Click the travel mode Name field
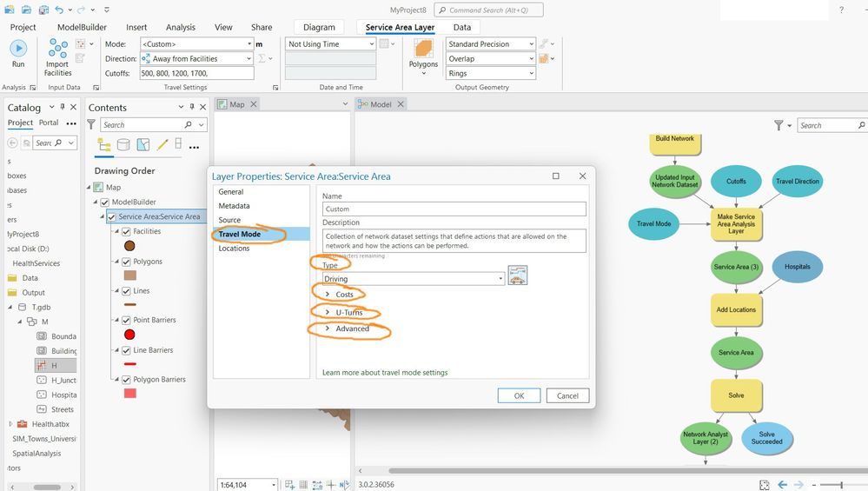This screenshot has height=491, width=868. (x=454, y=209)
